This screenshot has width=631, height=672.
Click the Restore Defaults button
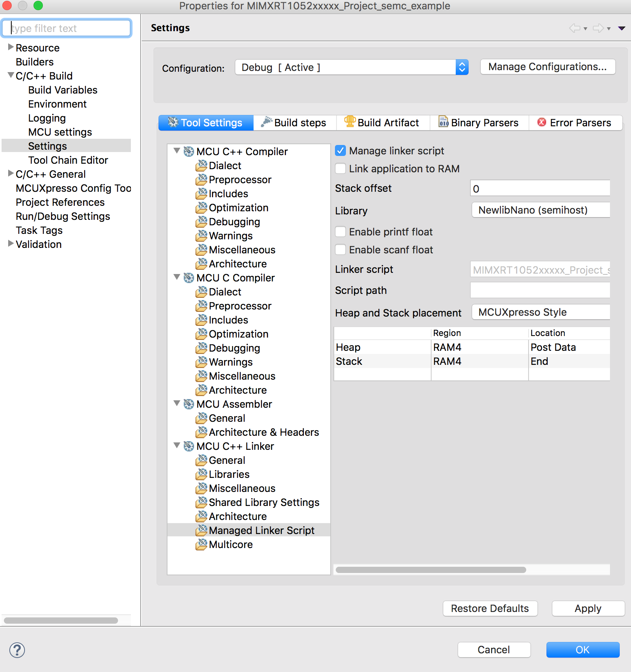tap(490, 608)
